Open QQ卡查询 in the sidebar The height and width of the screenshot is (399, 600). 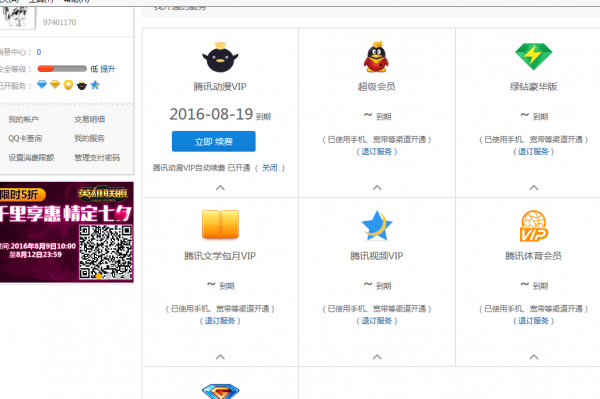click(x=25, y=138)
